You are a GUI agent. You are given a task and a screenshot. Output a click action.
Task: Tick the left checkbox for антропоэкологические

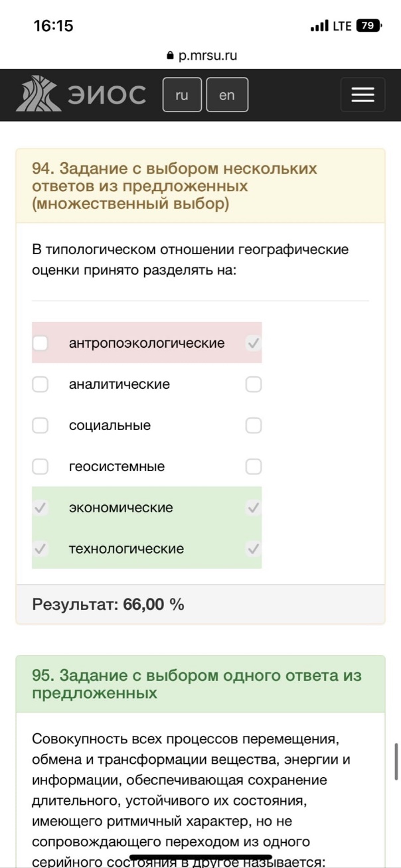tap(40, 343)
